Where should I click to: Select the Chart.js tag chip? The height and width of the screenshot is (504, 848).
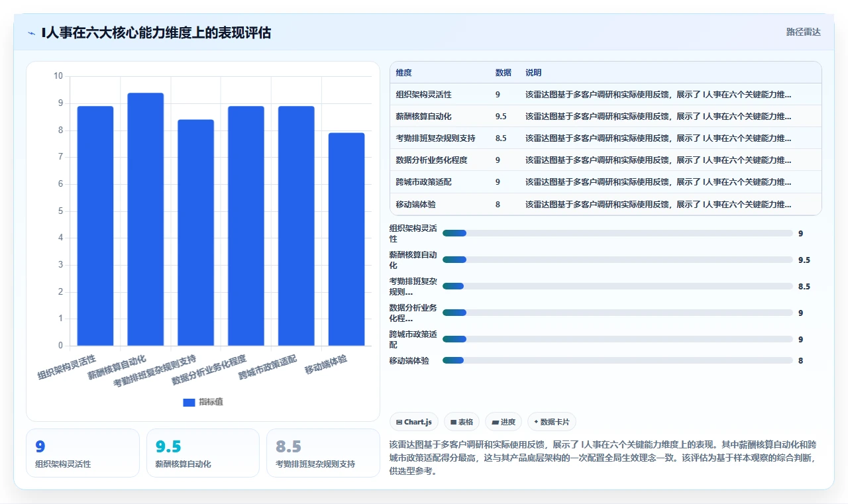pos(414,422)
